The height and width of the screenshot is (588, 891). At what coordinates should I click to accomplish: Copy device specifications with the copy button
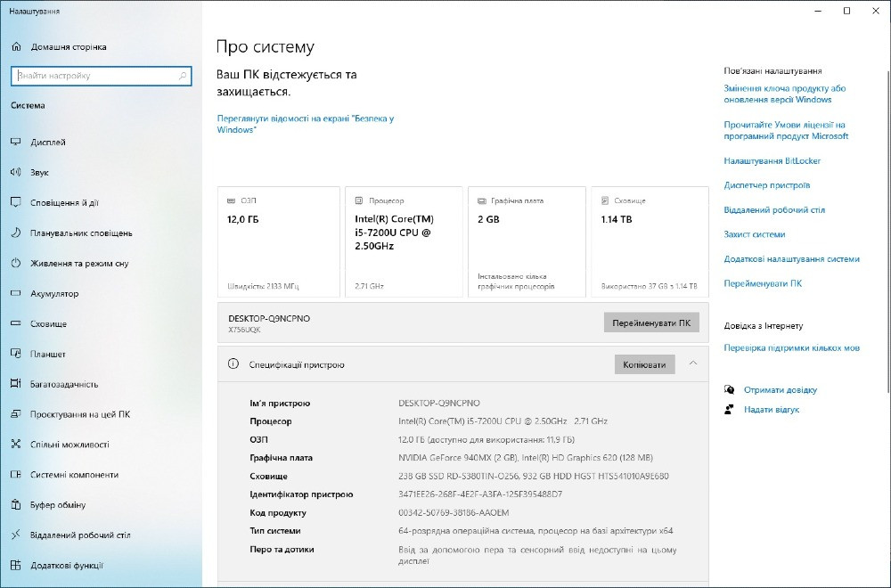click(x=644, y=364)
